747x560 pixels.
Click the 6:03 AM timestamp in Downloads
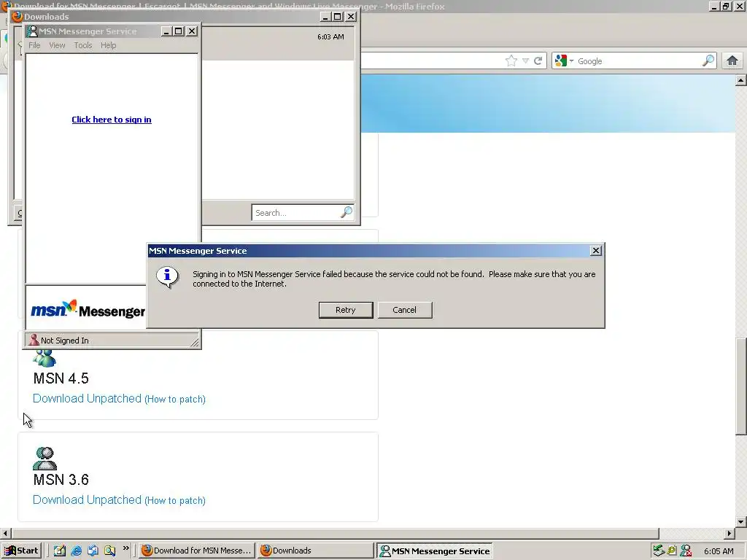point(330,36)
